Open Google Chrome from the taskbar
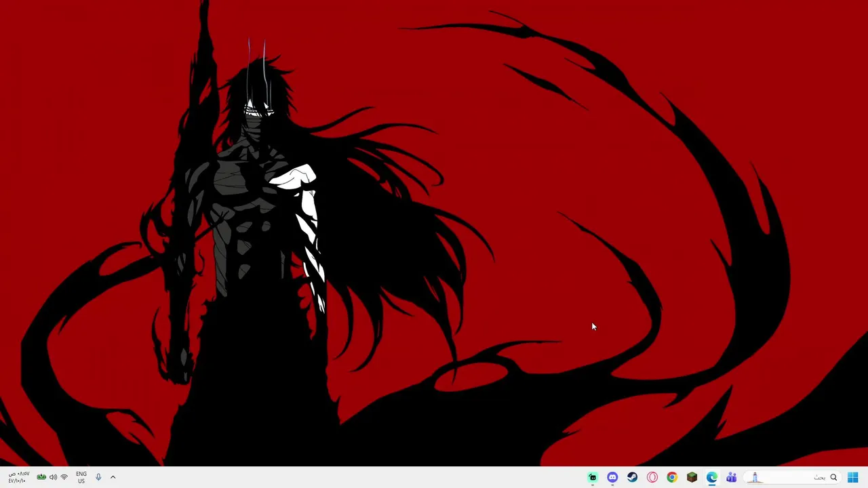 pyautogui.click(x=672, y=477)
